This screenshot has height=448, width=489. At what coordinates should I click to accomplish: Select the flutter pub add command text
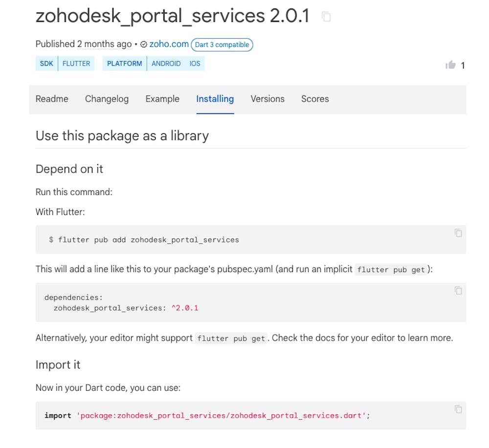(x=149, y=239)
